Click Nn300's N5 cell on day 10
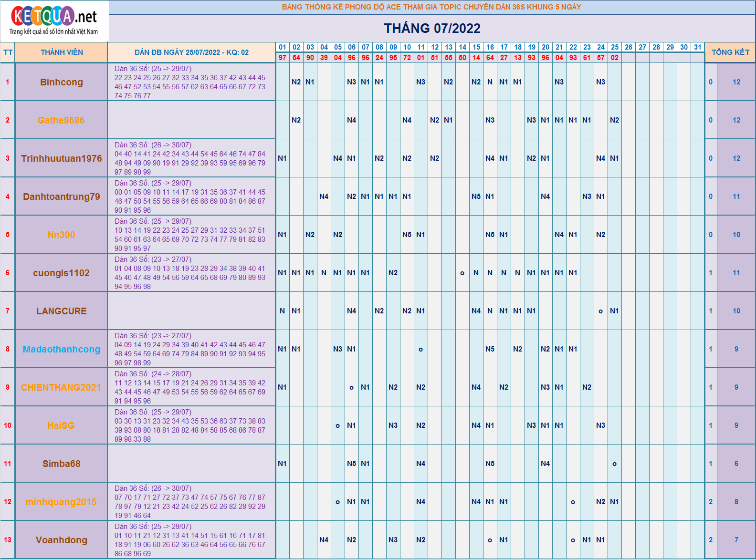This screenshot has width=756, height=559. pos(407,235)
